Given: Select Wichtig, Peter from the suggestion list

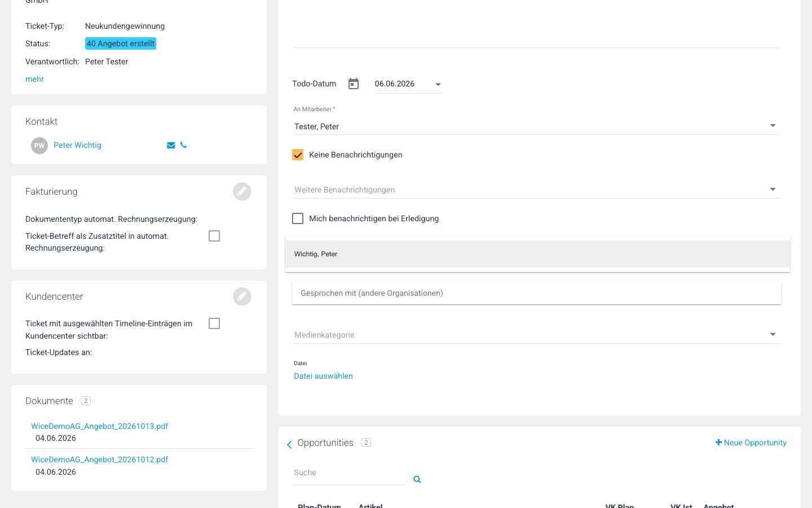Looking at the screenshot, I should tap(537, 254).
